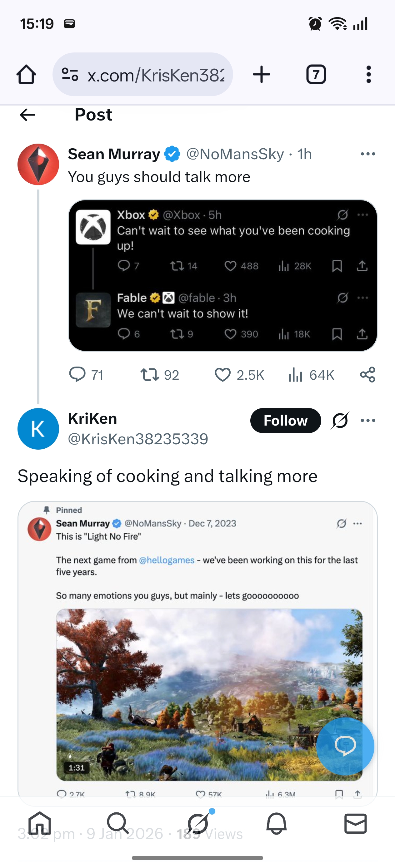The height and width of the screenshot is (868, 395).
Task: Open the Notifications bell tab
Action: [x=277, y=823]
